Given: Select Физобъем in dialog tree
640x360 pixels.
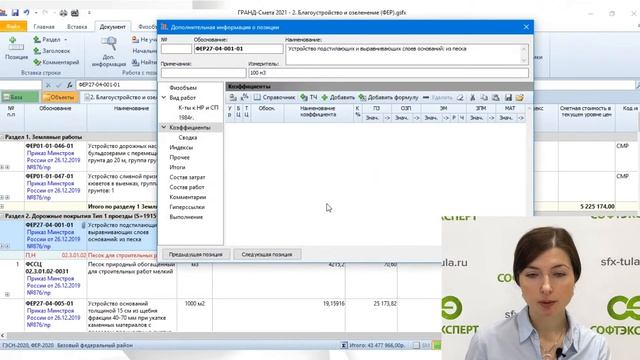Looking at the screenshot, I should [183, 88].
